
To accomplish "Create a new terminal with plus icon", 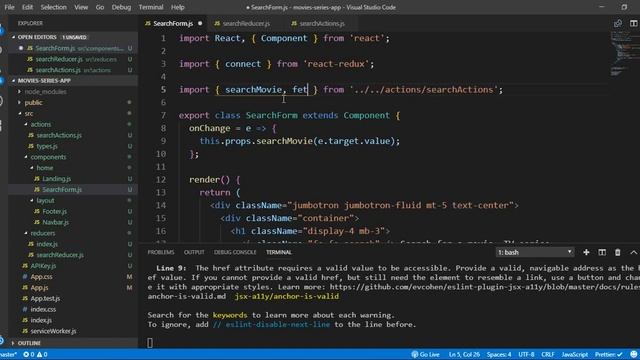I will 586,252.
